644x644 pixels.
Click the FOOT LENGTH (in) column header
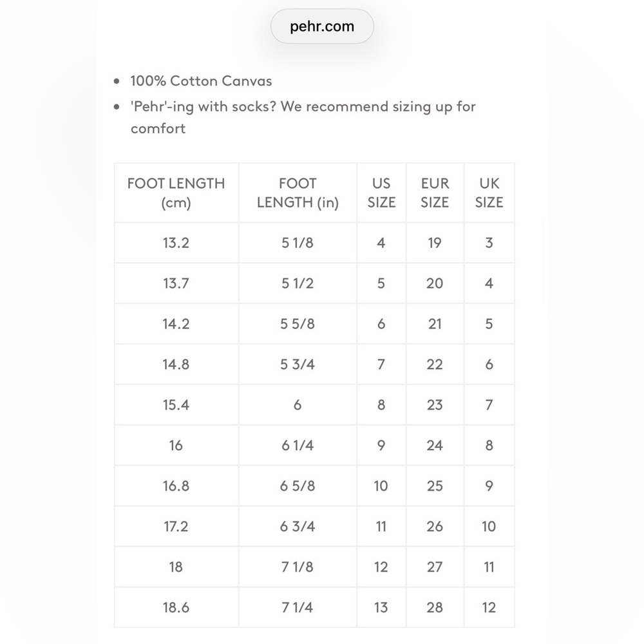[298, 193]
